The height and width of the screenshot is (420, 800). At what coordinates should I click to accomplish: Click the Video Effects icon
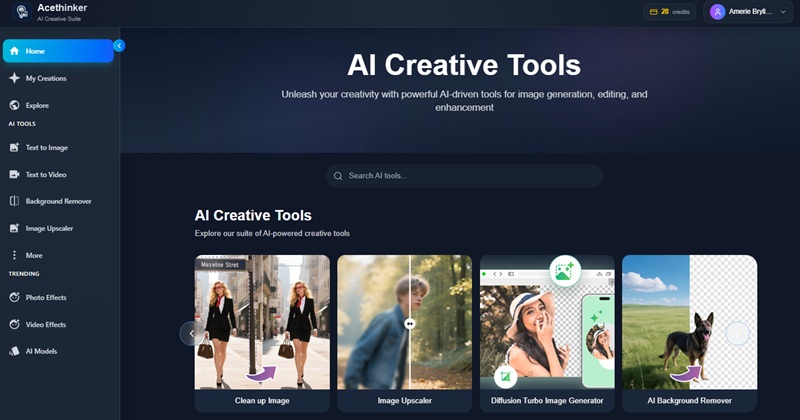(x=14, y=325)
